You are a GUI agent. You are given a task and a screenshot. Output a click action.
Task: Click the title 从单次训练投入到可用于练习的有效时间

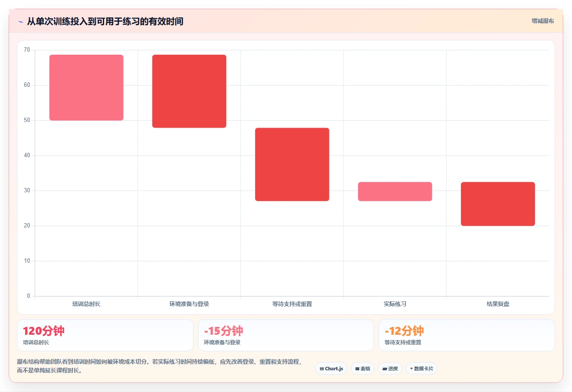click(105, 21)
